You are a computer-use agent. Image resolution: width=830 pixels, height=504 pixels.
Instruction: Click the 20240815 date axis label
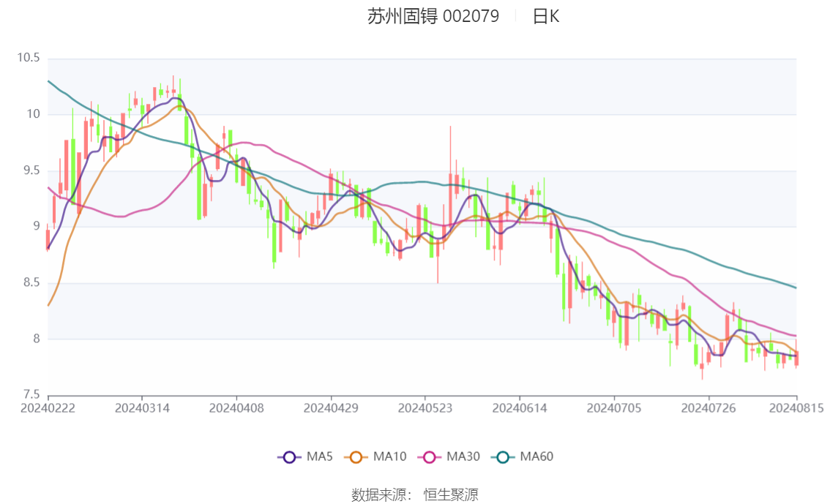tap(796, 408)
